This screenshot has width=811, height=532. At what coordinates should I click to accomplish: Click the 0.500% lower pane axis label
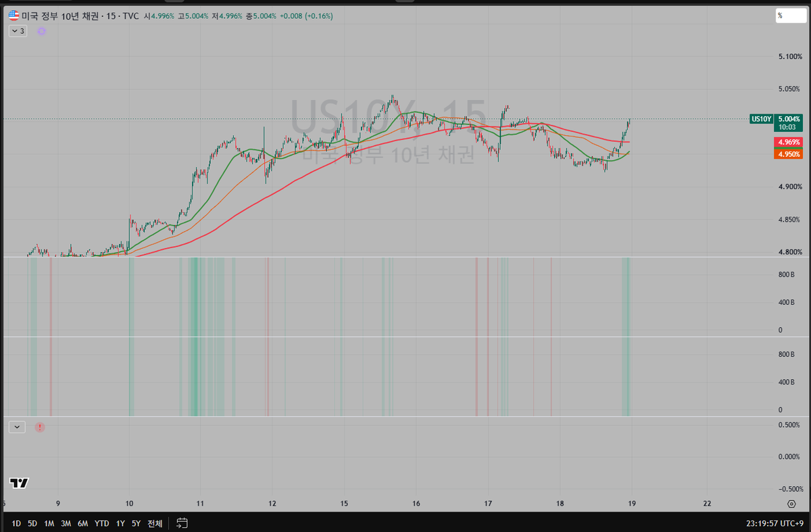click(789, 425)
